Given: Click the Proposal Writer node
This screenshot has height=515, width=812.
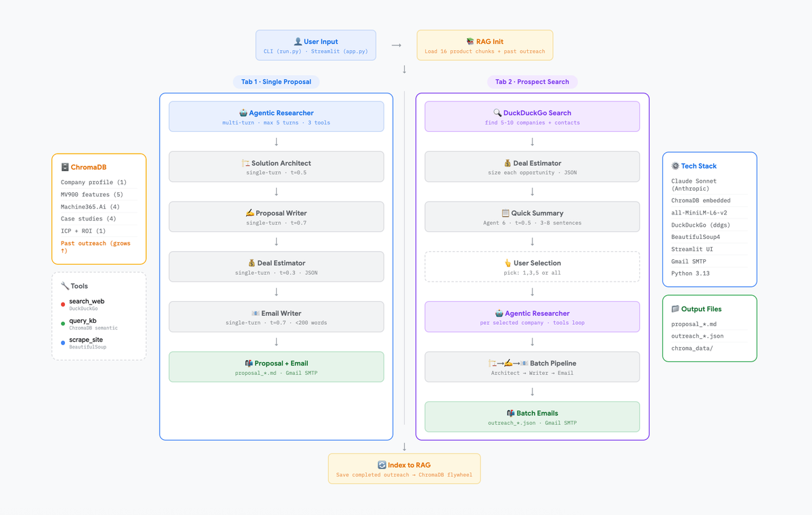Looking at the screenshot, I should click(x=276, y=217).
